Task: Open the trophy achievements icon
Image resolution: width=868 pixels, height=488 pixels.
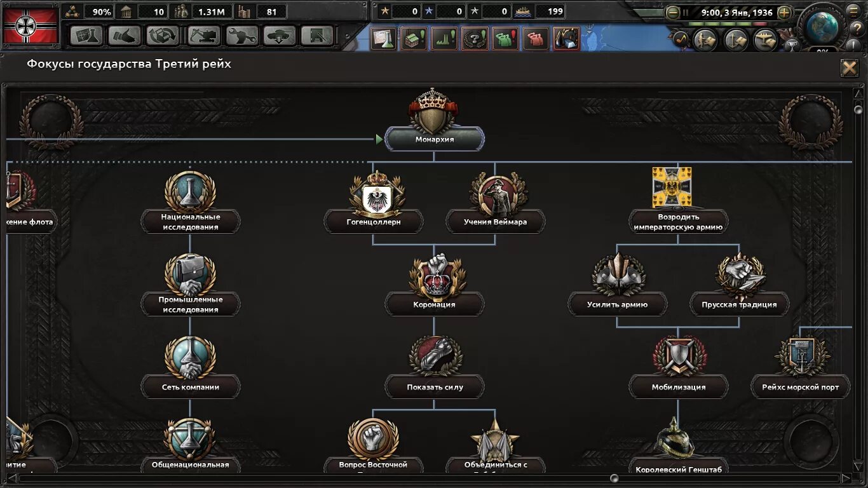Action: [791, 44]
